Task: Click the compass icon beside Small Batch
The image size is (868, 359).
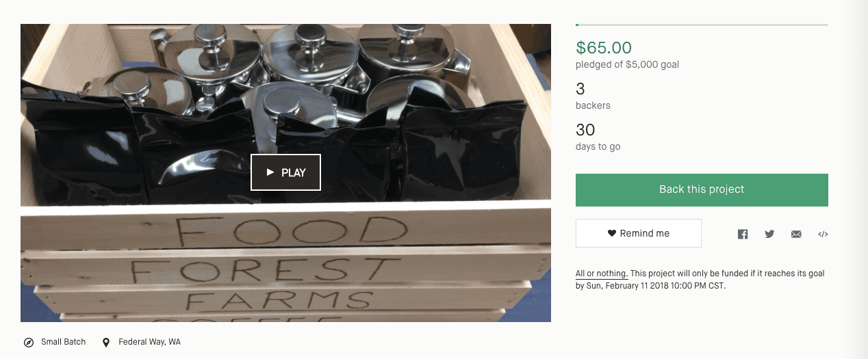Action: click(x=29, y=342)
